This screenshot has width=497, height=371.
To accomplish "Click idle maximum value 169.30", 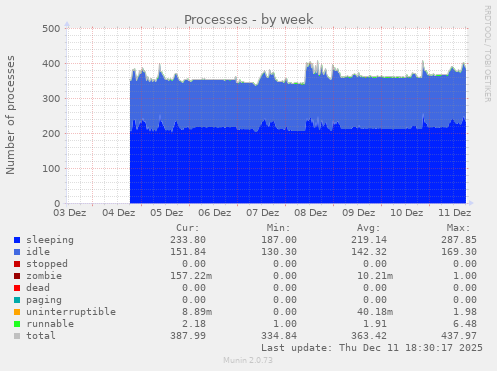I will point(459,252).
